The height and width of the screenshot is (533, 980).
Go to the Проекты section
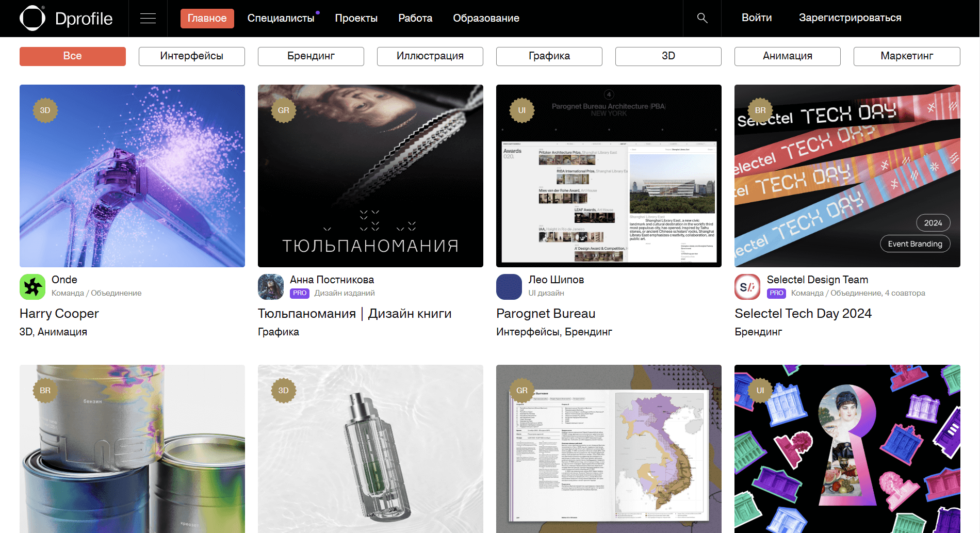[356, 19]
